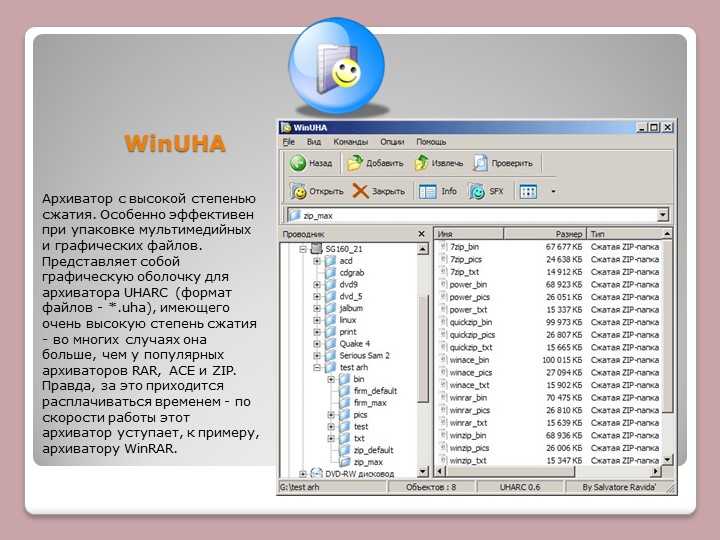Viewport: 720px width, 540px height.
Task: Expand the acd folder node
Action: [317, 261]
